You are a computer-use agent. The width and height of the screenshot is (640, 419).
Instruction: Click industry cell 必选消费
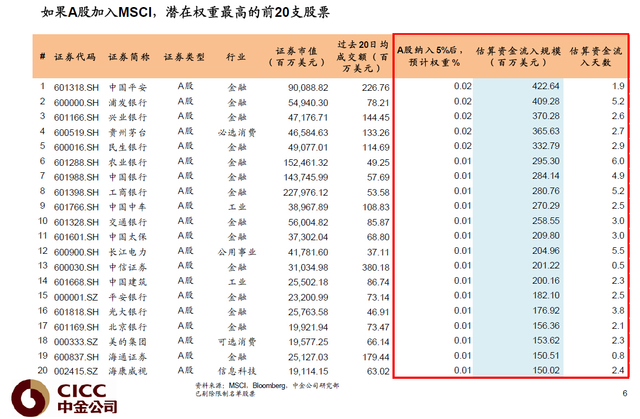click(237, 133)
